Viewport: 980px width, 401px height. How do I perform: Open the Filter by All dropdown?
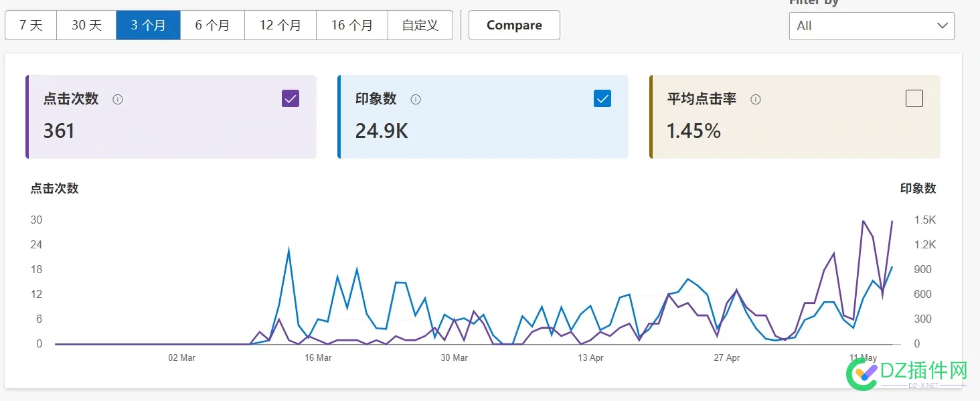[870, 26]
